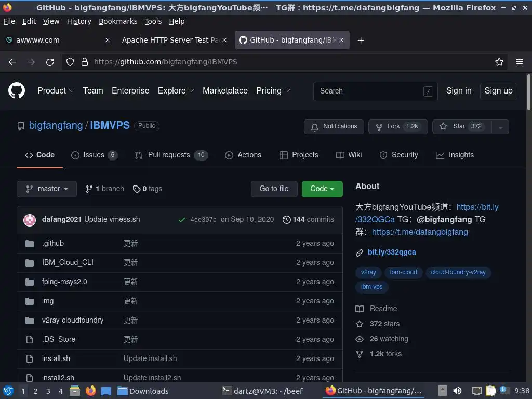Open the .github folder
This screenshot has height=399, width=532.
[53, 243]
